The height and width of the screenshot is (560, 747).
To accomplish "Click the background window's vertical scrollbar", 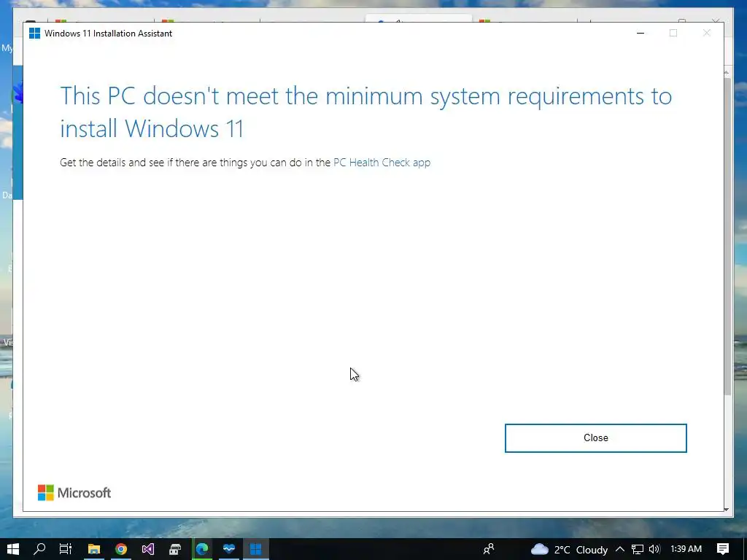I will click(x=727, y=236).
